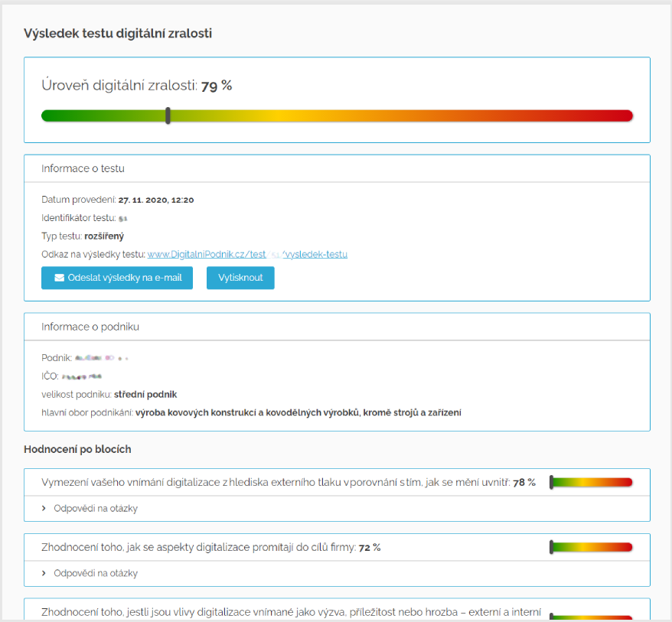Viewport: 672px width, 622px height.
Task: Click the Úroveň digitální zralosti 79 % text
Action: [x=136, y=86]
